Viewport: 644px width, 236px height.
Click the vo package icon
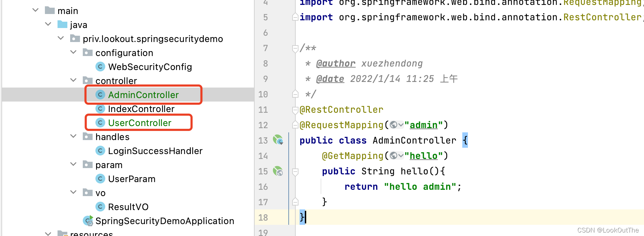pos(88,192)
